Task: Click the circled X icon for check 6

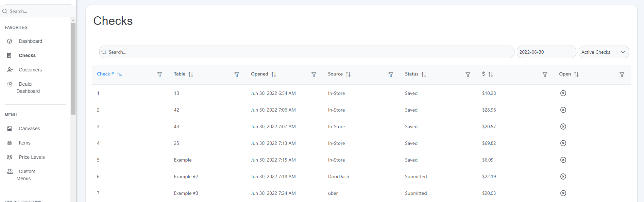Action: pos(563,176)
